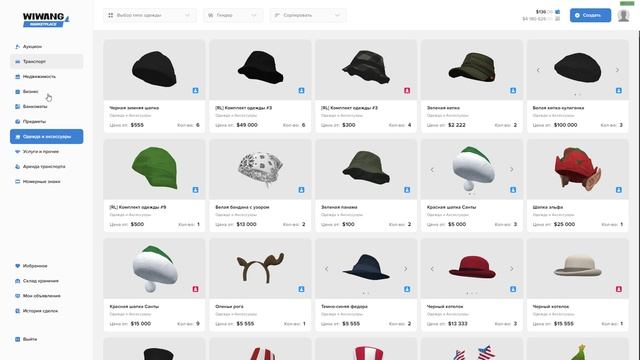640x360 pixels.
Task: Open Мои объявления in sidebar
Action: coord(47,296)
